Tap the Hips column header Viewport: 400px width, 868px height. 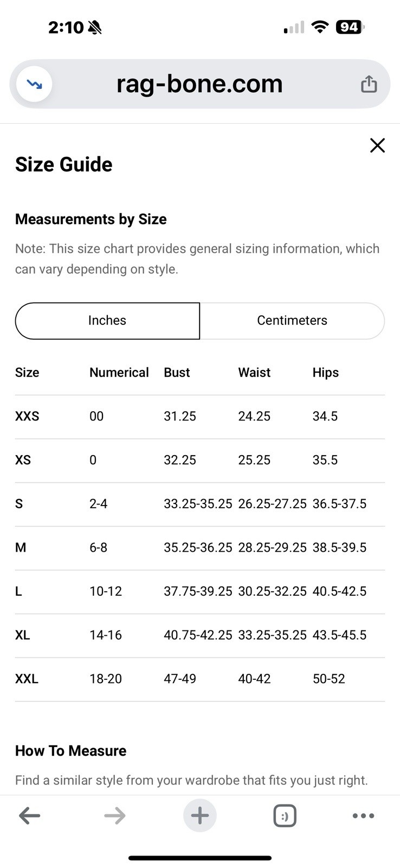click(x=325, y=373)
